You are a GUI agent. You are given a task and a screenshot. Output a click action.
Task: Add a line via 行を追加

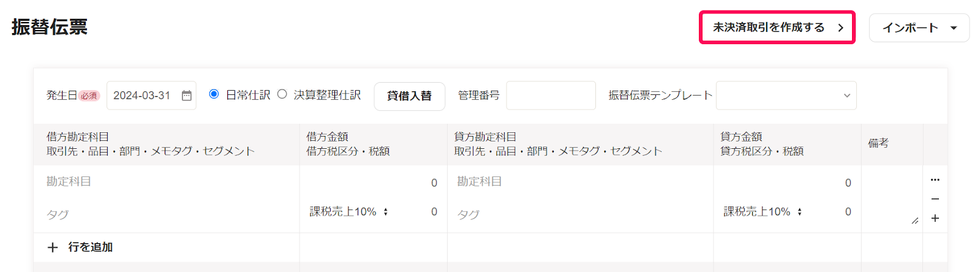pos(80,247)
